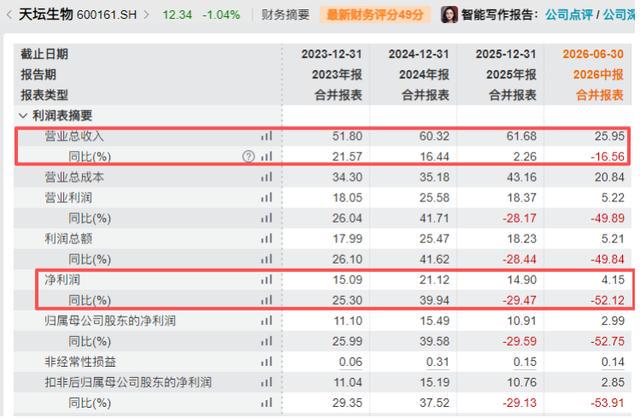
Task: Click the revenue value 51.80
Action: click(x=347, y=136)
